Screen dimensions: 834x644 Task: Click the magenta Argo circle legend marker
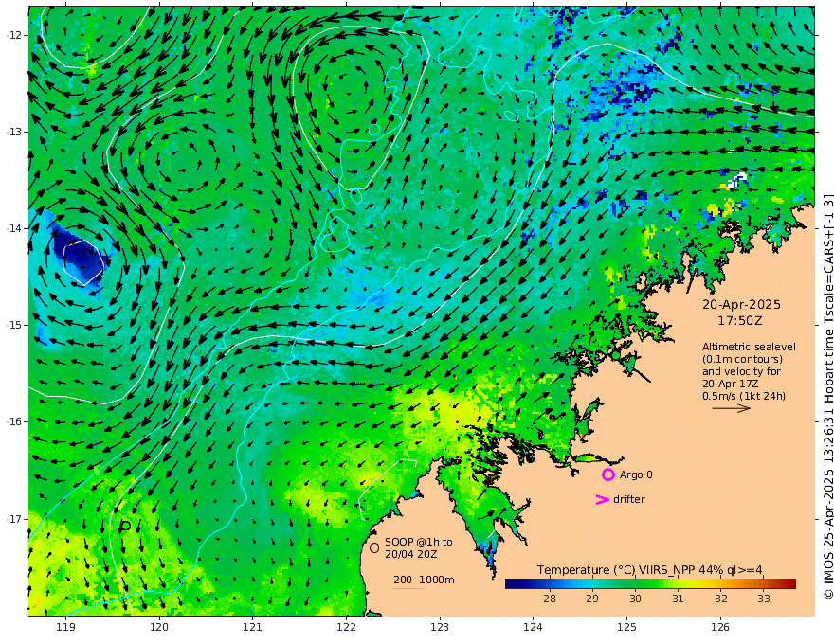pos(607,474)
